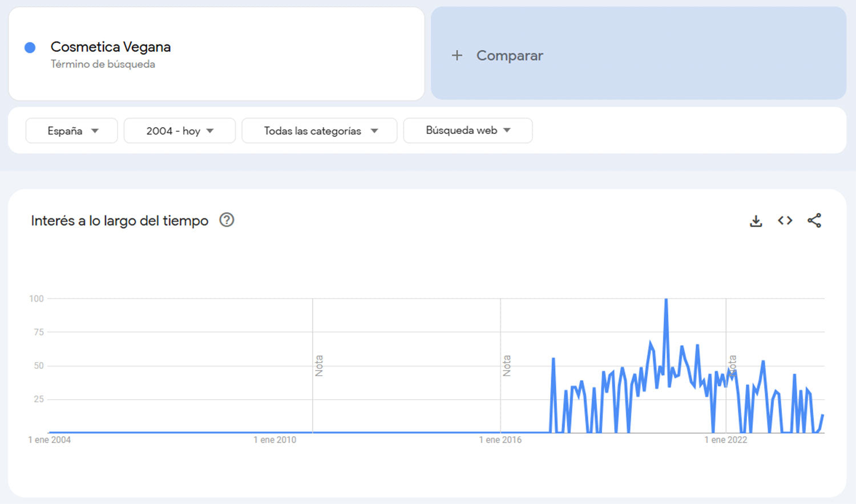The height and width of the screenshot is (504, 856).
Task: Click the plus icon beside Comparar
Action: [457, 55]
